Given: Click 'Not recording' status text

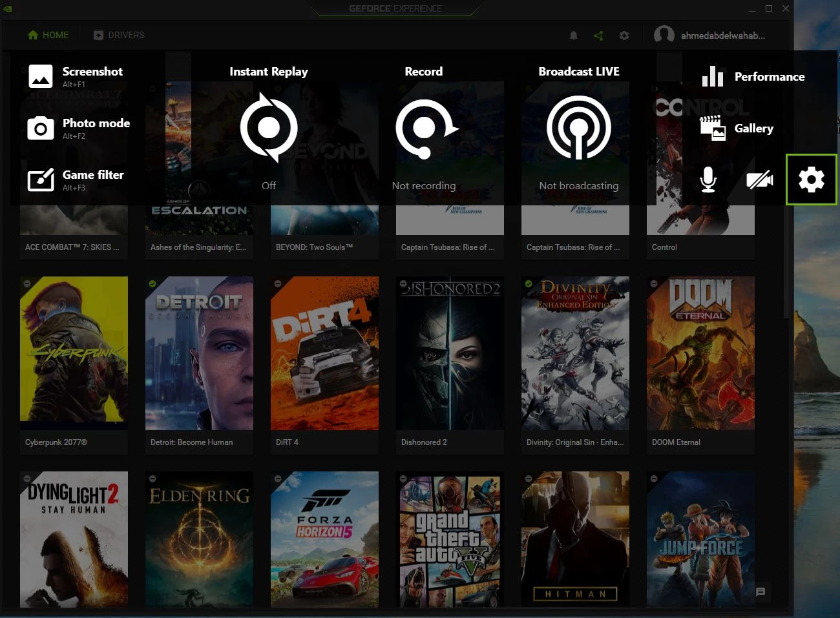Looking at the screenshot, I should 424,185.
